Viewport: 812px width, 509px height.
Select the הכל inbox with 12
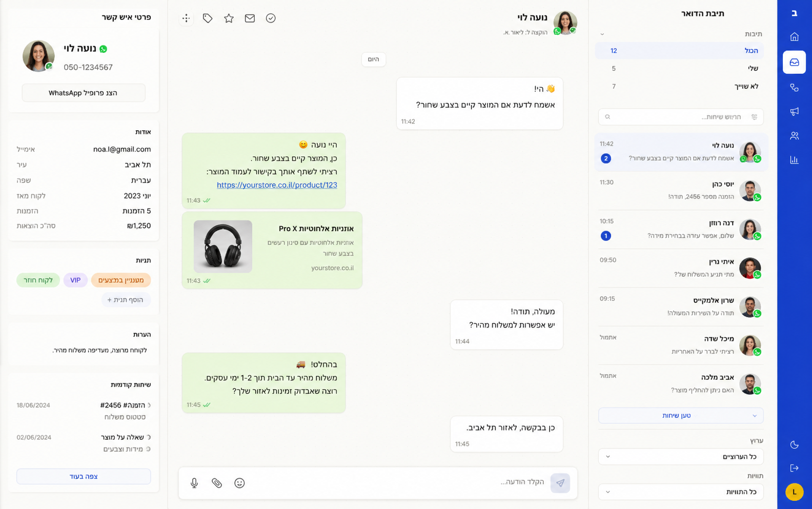[x=679, y=51]
